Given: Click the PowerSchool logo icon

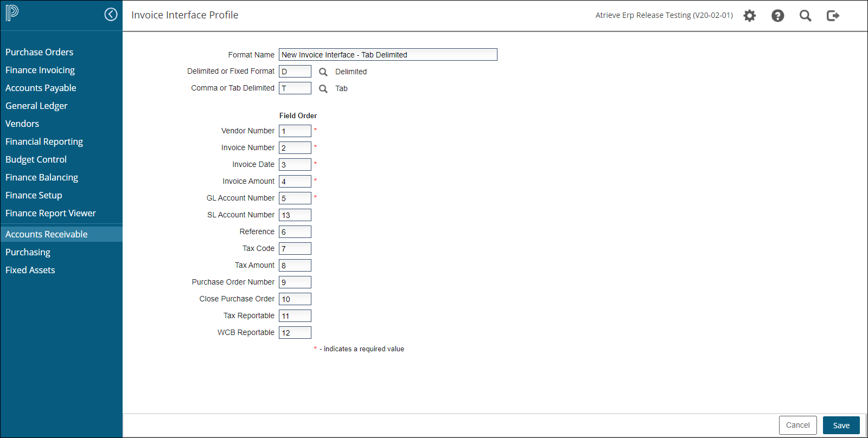Looking at the screenshot, I should click(x=12, y=13).
